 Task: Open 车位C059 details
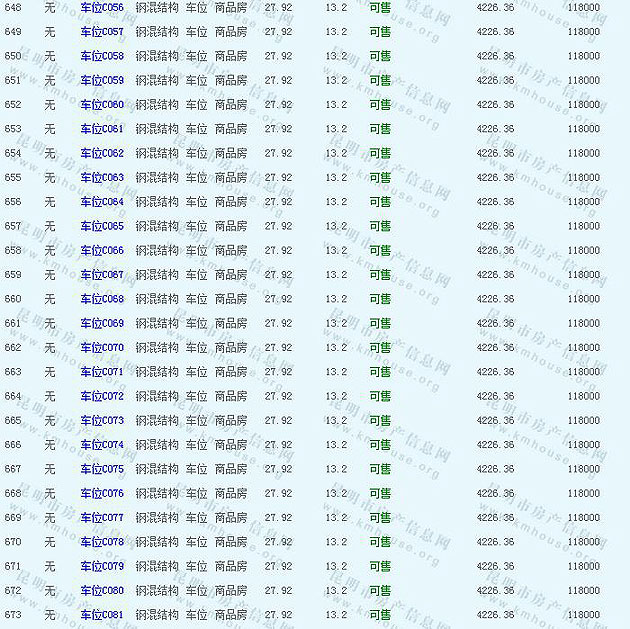(102, 81)
